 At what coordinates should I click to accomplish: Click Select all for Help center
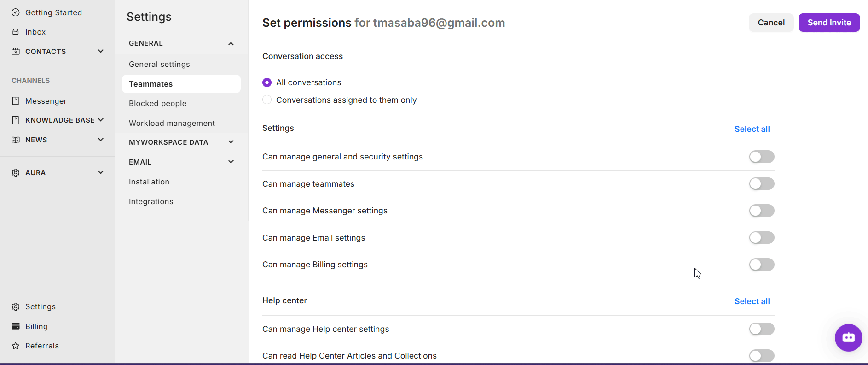pyautogui.click(x=752, y=301)
